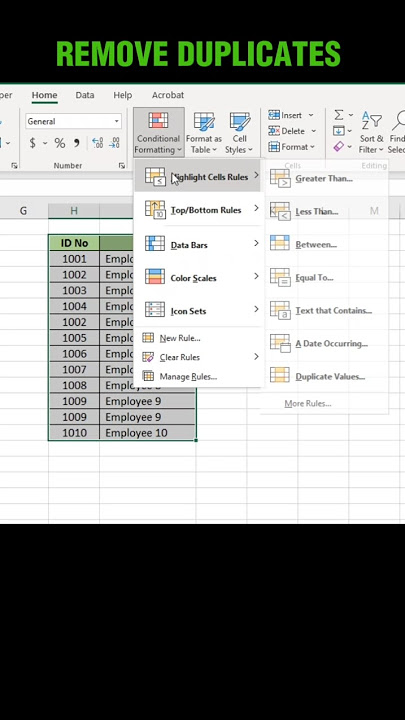Image resolution: width=405 pixels, height=720 pixels.
Task: Select column H header
Action: (x=74, y=211)
